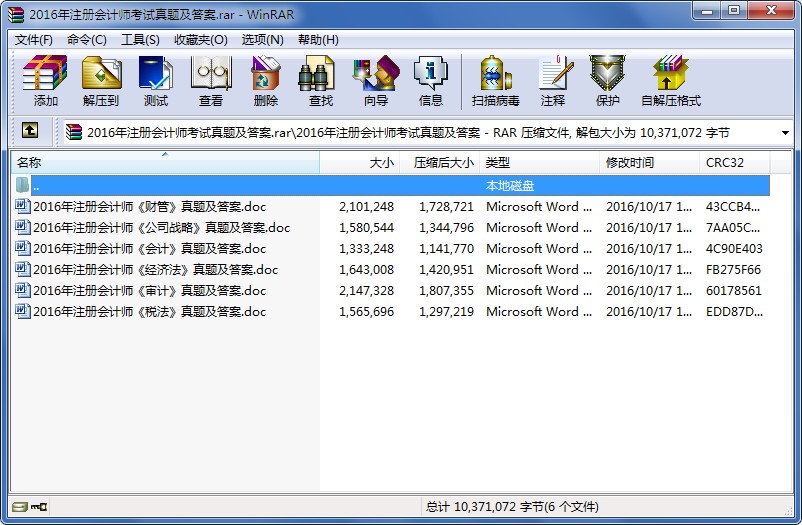Expand the address bar dropdown arrow
Screen dimensions: 802x525
[785, 133]
